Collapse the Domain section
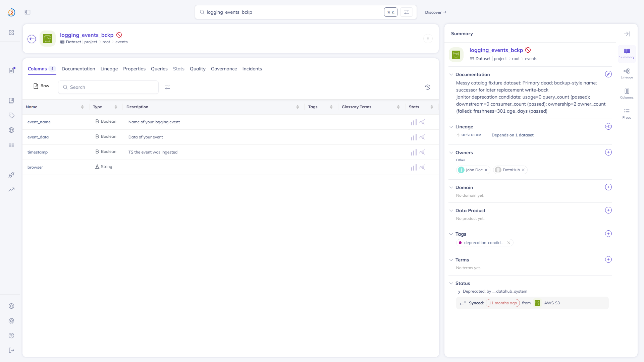The width and height of the screenshot is (644, 362). pyautogui.click(x=451, y=187)
